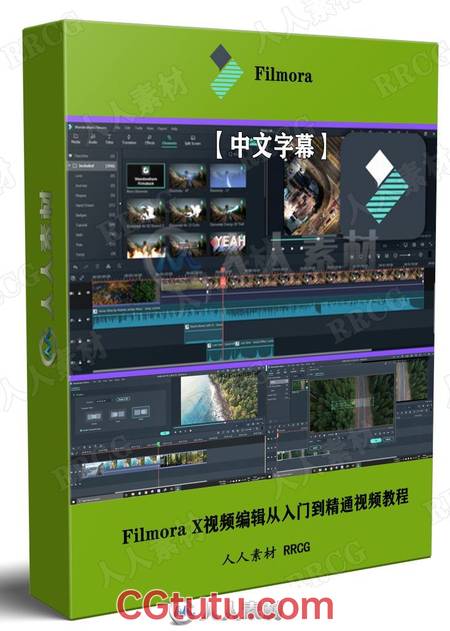Screen dimensions: 450x631
Task: Click the red playhead on the timeline
Action: (x=223, y=281)
